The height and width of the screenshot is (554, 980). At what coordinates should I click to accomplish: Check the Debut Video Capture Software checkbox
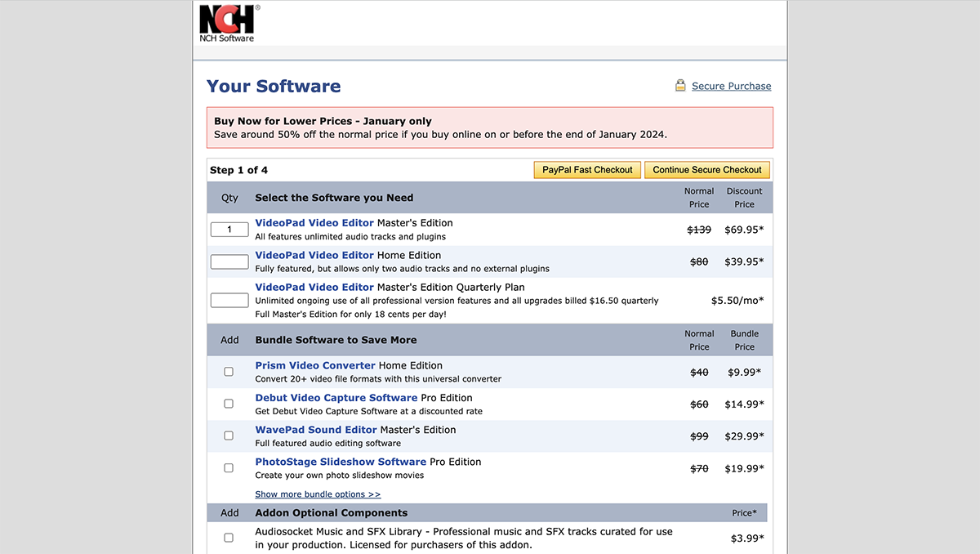click(x=229, y=403)
